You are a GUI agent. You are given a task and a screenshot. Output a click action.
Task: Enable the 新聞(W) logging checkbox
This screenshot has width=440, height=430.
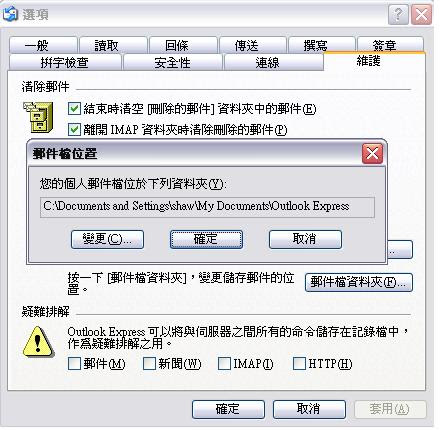(x=149, y=364)
